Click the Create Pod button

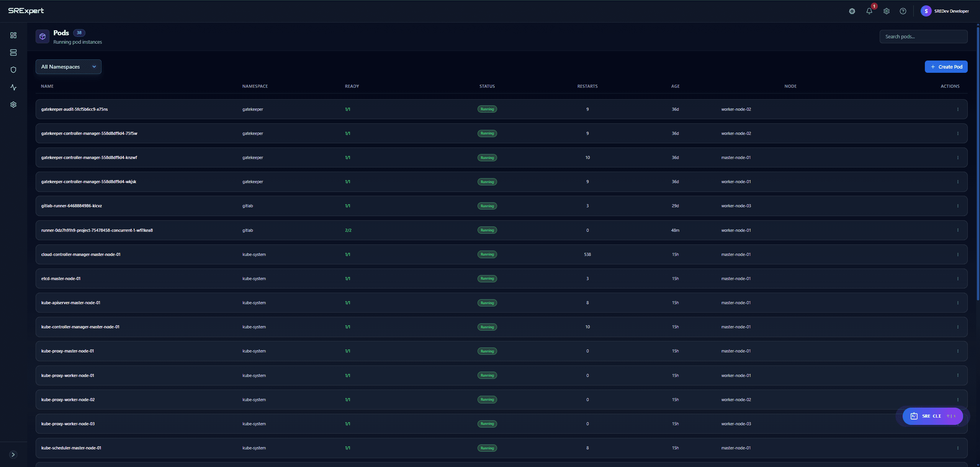coord(946,67)
